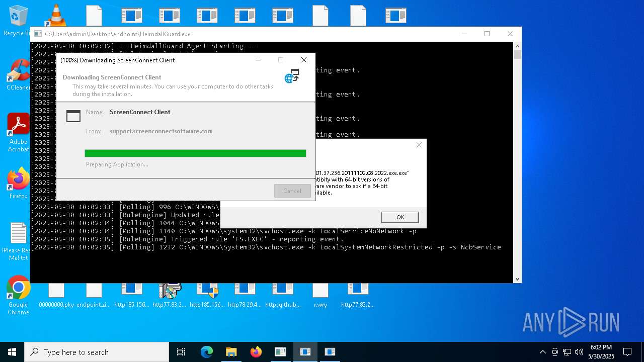Click the support.screenconnectsoftware.com source text

tap(161, 131)
